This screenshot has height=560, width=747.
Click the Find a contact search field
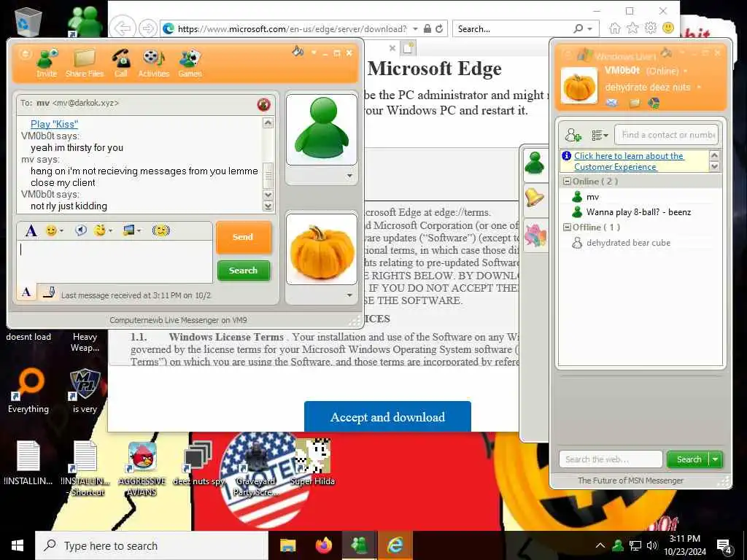667,135
